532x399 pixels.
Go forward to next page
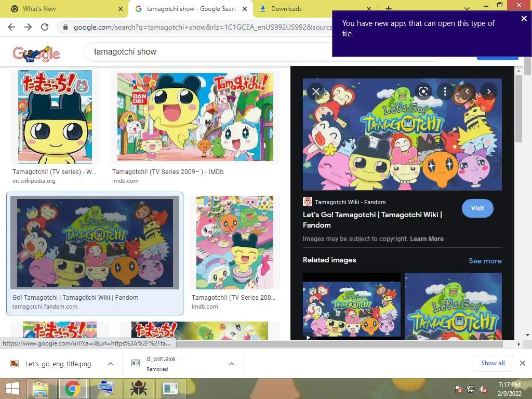28,27
